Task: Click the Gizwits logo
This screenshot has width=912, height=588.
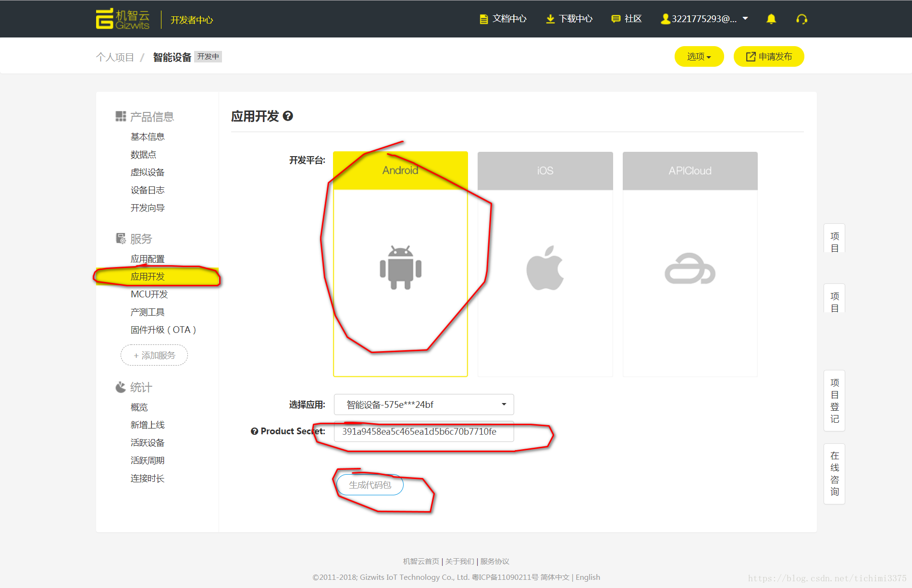Action: click(x=123, y=19)
